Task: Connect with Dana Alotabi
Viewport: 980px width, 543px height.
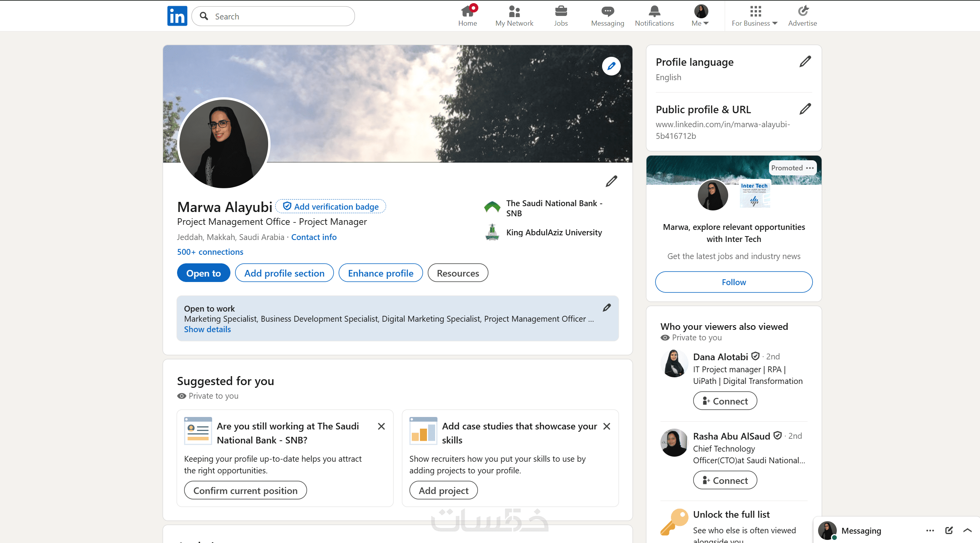Action: click(725, 401)
